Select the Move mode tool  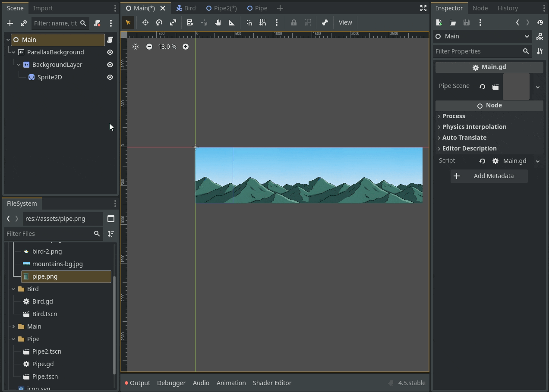point(145,22)
